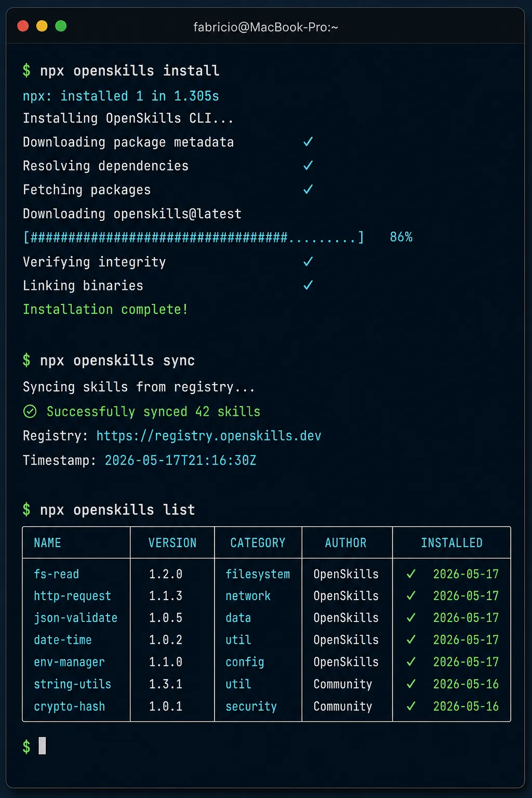Click the 'npx openskills list' command line
The height and width of the screenshot is (798, 532).
[x=109, y=510]
